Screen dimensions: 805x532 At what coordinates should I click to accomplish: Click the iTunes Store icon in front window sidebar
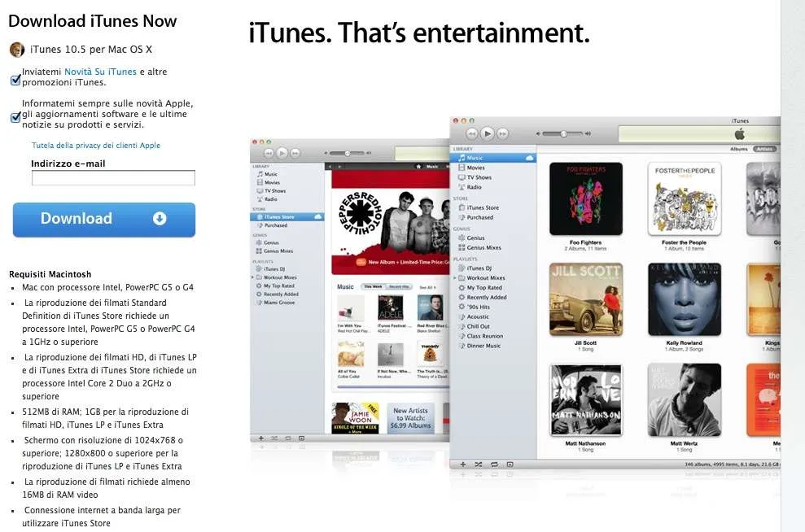click(x=462, y=207)
